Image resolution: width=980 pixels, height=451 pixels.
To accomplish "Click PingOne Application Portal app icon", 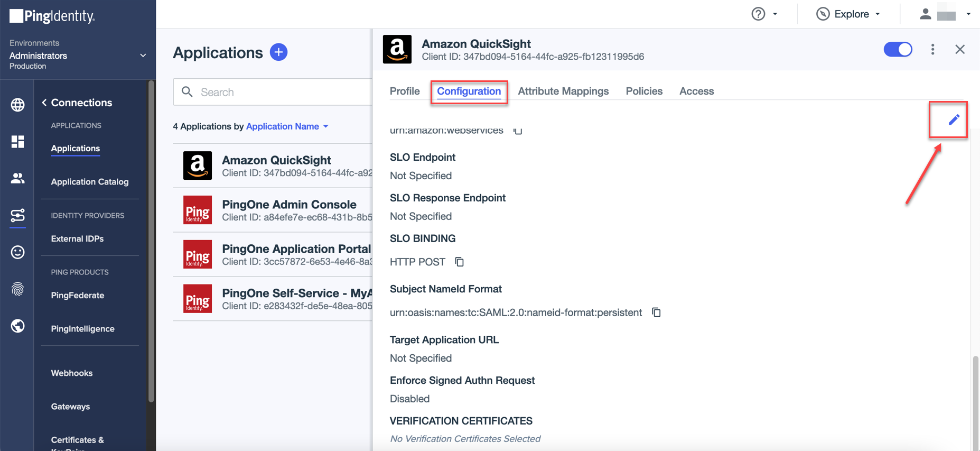I will point(198,254).
